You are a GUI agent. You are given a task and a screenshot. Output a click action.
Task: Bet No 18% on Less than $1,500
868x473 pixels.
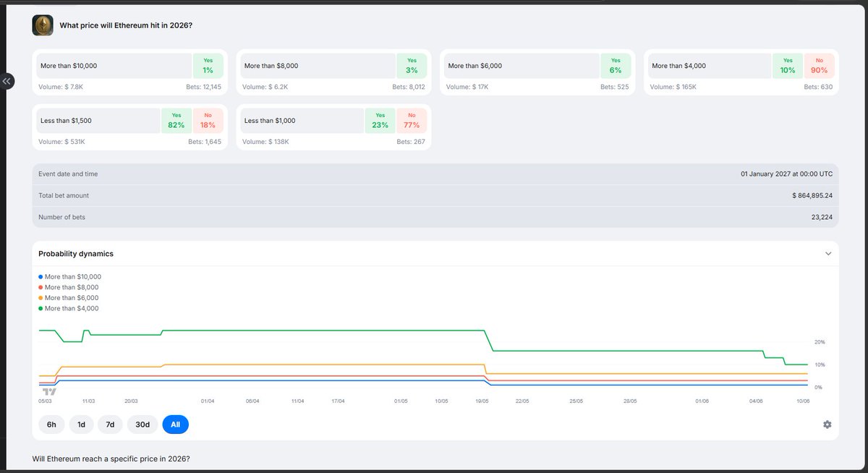coord(208,121)
